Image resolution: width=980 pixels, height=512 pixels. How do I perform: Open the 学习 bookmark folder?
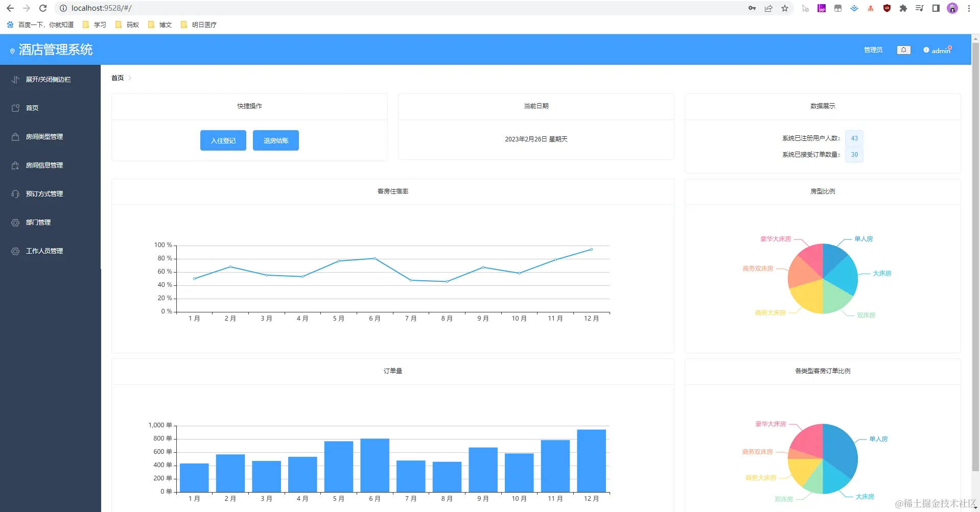tap(95, 25)
